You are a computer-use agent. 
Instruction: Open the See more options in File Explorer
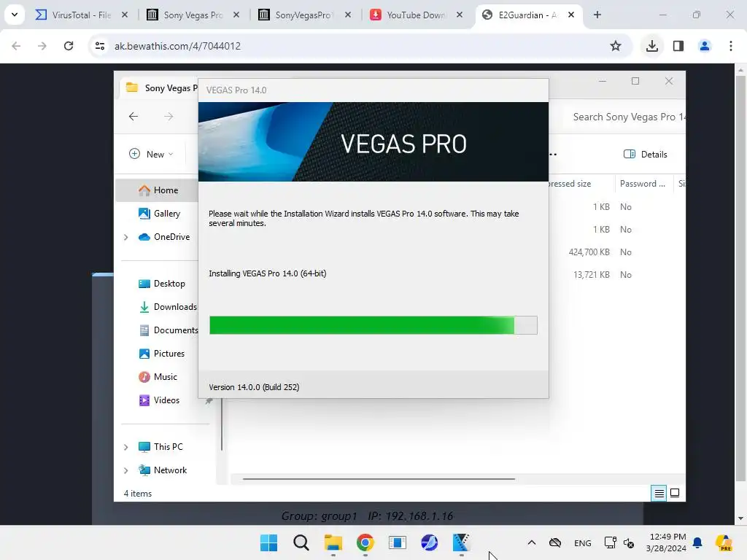pos(553,154)
